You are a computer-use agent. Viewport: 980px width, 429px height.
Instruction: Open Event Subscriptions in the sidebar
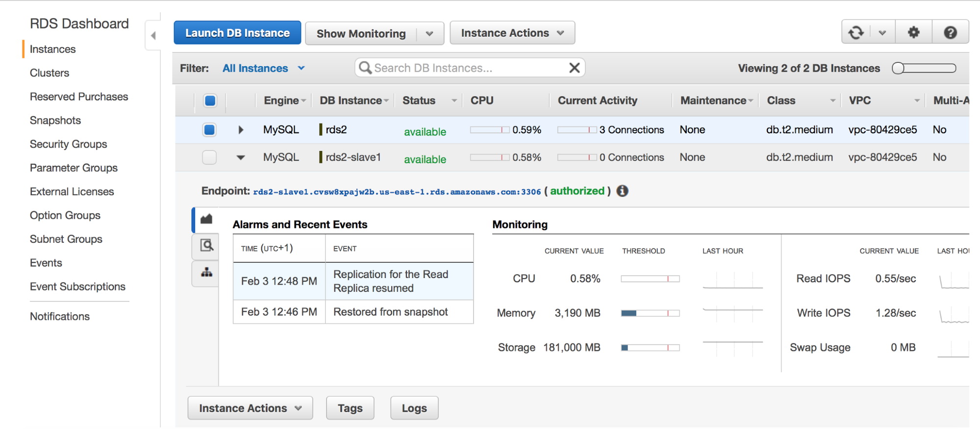77,287
